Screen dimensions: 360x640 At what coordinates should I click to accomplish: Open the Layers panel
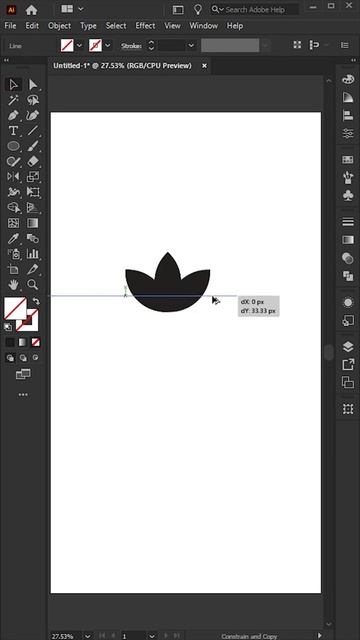(x=348, y=347)
